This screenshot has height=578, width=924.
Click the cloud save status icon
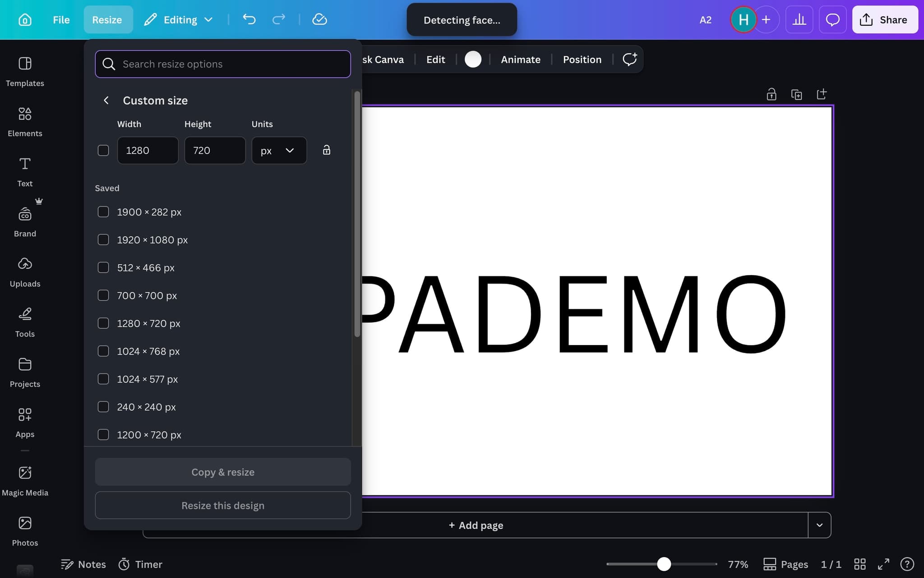319,19
